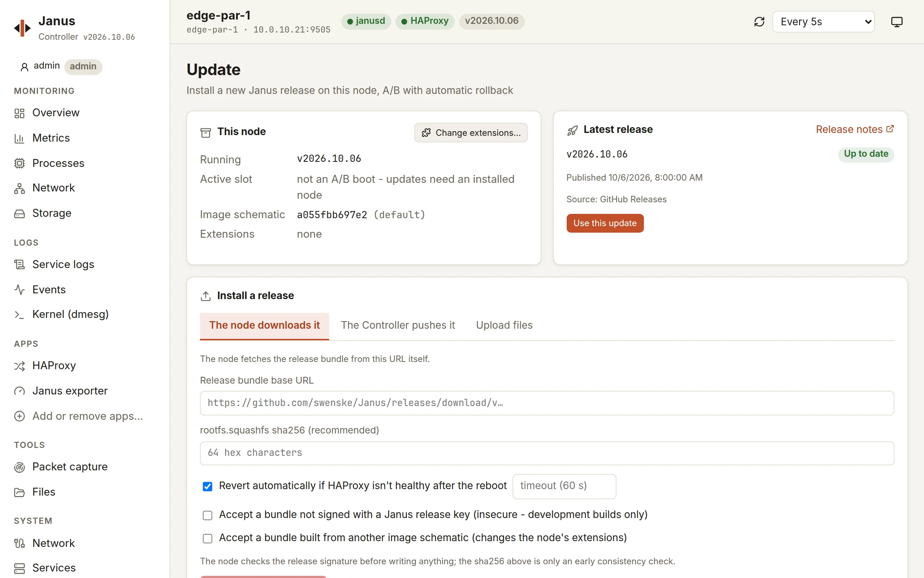
Task: Click the HAProxy status badge in header
Action: point(424,21)
